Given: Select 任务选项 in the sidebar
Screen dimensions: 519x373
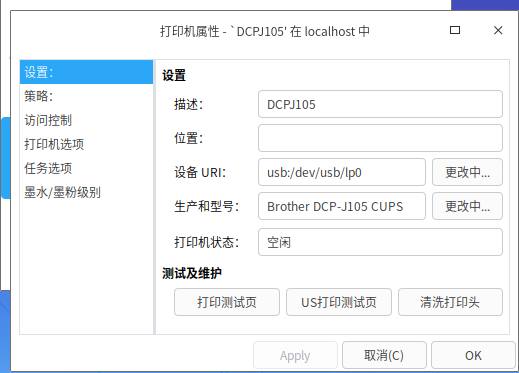Looking at the screenshot, I should coord(86,168).
